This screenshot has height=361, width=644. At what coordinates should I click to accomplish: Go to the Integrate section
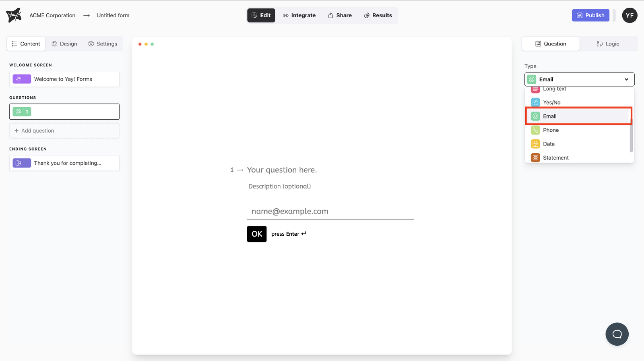click(x=299, y=15)
